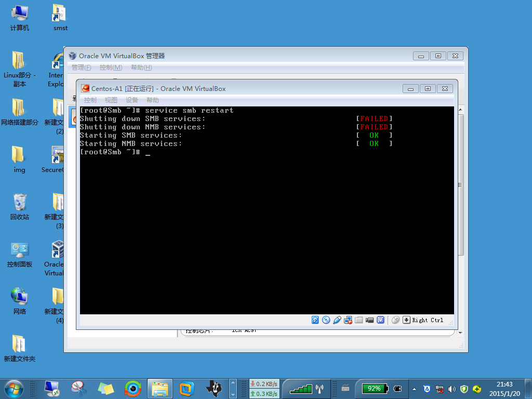Open shared folders status icon

358,320
